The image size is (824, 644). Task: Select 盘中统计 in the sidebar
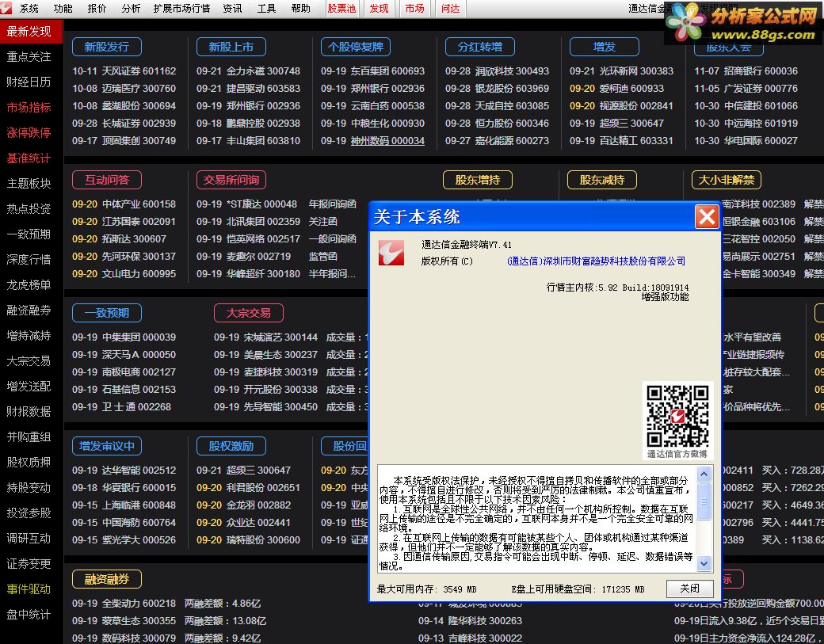[29, 614]
